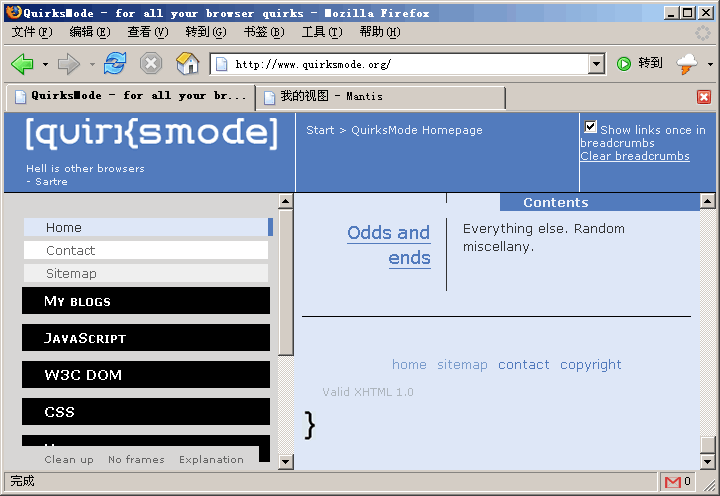
Task: Expand the W3C DOM section
Action: coord(146,375)
